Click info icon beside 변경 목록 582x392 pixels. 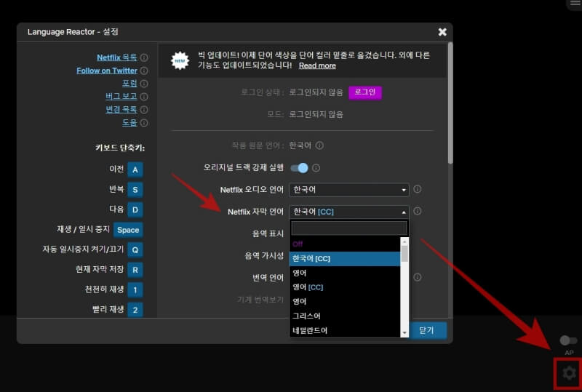click(144, 110)
